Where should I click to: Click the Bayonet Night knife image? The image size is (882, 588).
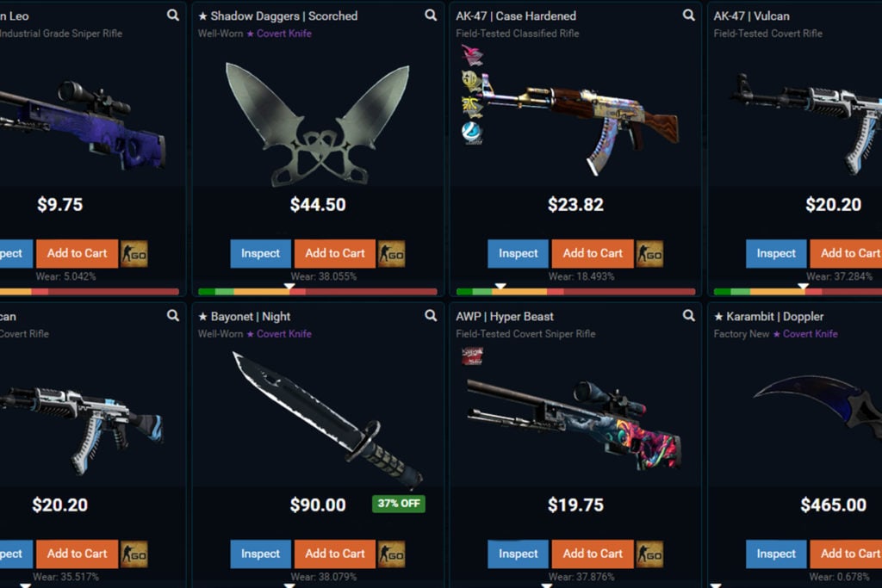coord(326,418)
